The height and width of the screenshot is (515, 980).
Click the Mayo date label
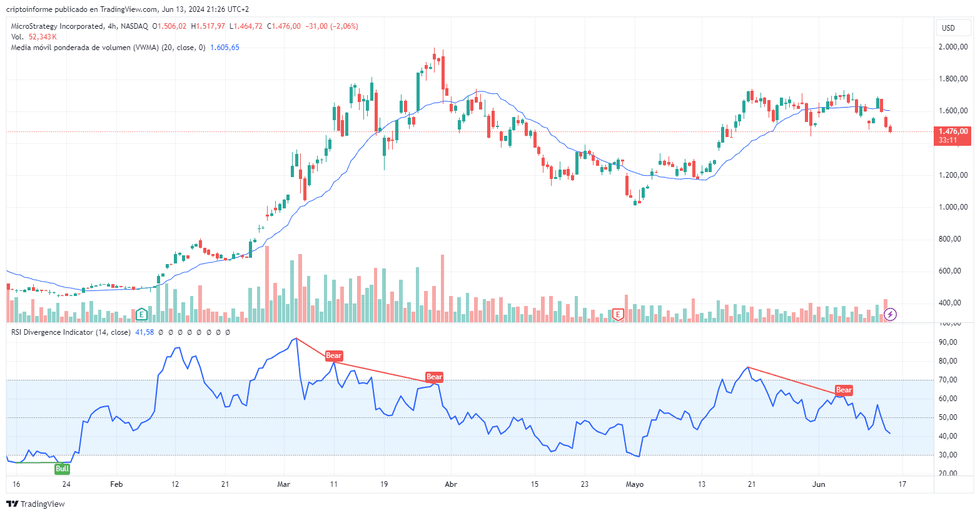coord(635,484)
